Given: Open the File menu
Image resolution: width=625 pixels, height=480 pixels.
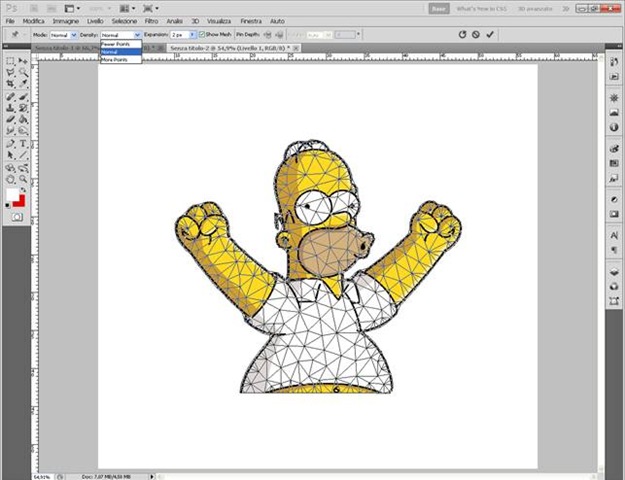Looking at the screenshot, I should point(10,21).
